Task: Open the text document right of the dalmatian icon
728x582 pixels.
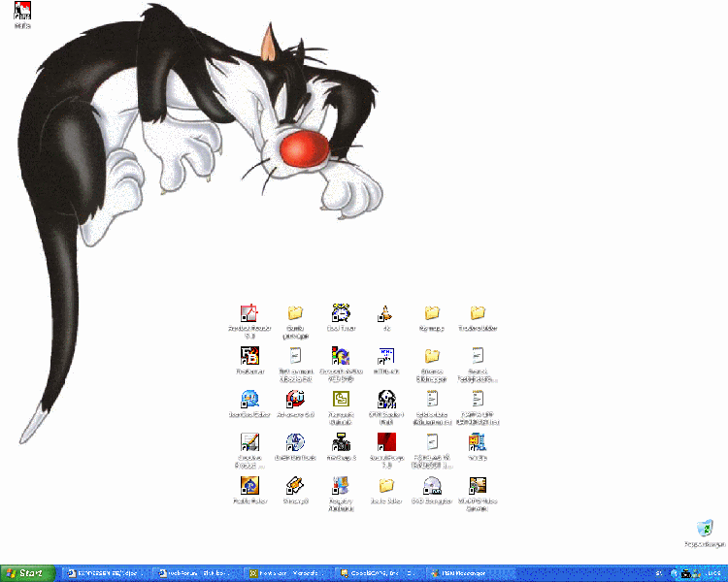Action: tap(432, 399)
